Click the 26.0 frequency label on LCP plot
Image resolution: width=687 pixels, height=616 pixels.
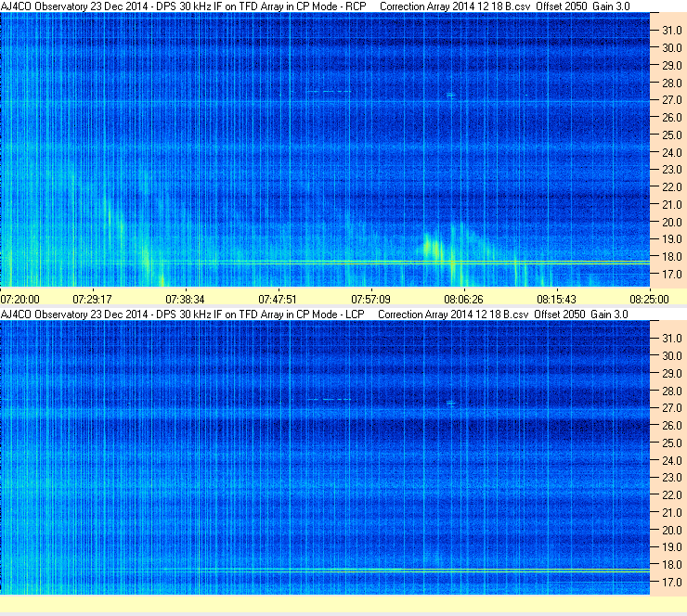671,425
